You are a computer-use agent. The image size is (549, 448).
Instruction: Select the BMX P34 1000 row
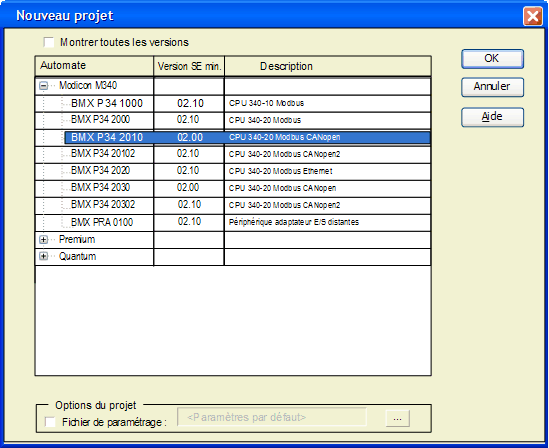pyautogui.click(x=233, y=104)
